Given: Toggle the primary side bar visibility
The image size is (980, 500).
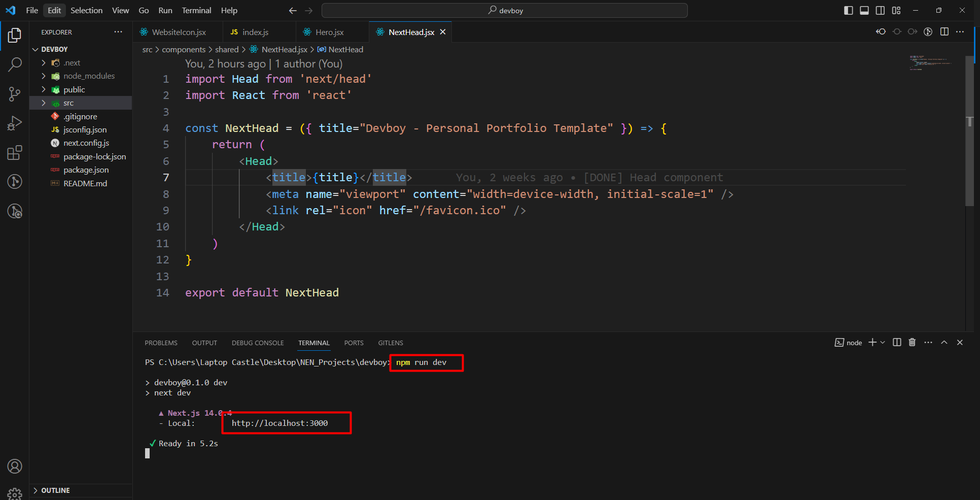Looking at the screenshot, I should (x=848, y=11).
